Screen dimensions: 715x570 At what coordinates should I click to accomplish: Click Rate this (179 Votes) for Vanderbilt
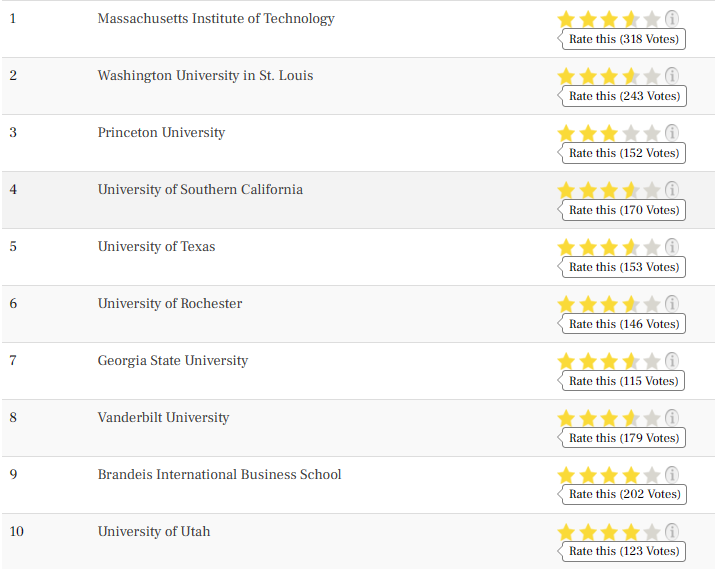coord(623,438)
